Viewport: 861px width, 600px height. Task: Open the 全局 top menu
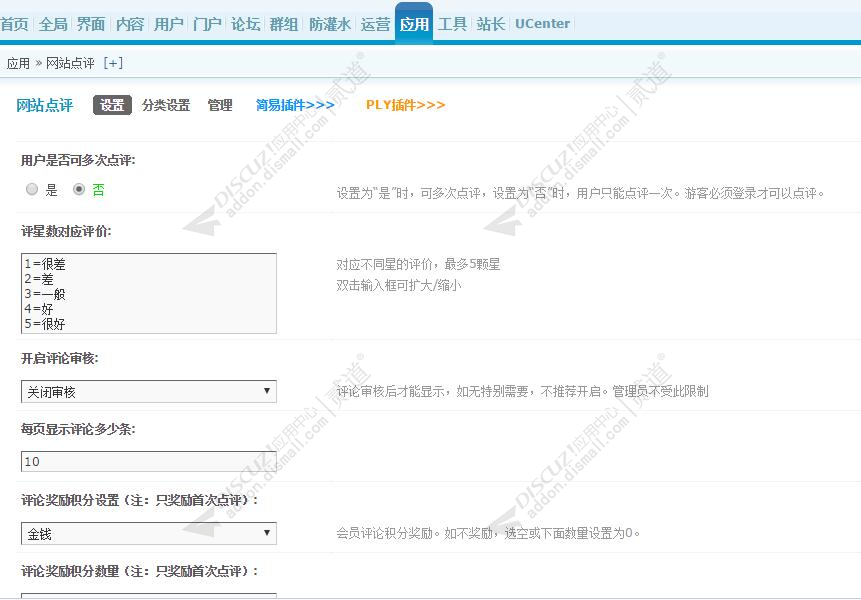pyautogui.click(x=53, y=24)
